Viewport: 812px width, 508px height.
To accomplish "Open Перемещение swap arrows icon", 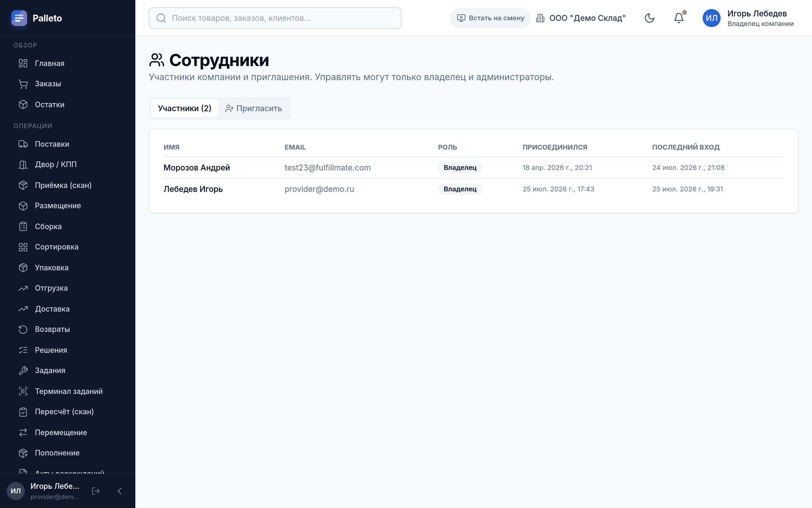I will tap(23, 432).
